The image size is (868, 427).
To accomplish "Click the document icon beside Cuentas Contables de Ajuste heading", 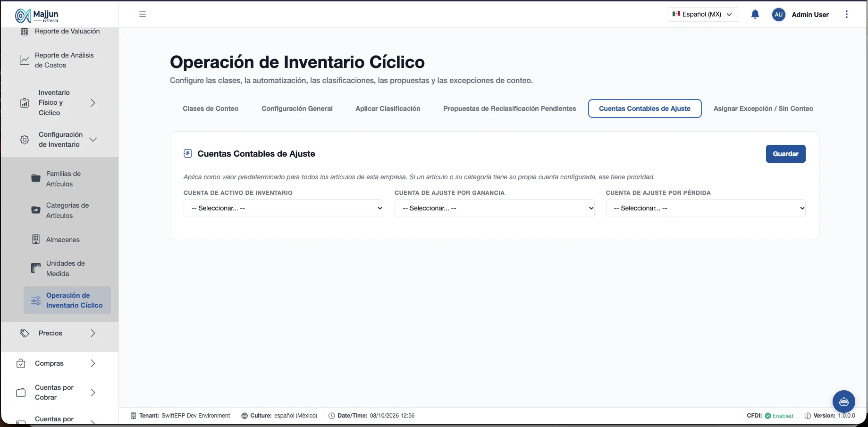I will coord(187,153).
